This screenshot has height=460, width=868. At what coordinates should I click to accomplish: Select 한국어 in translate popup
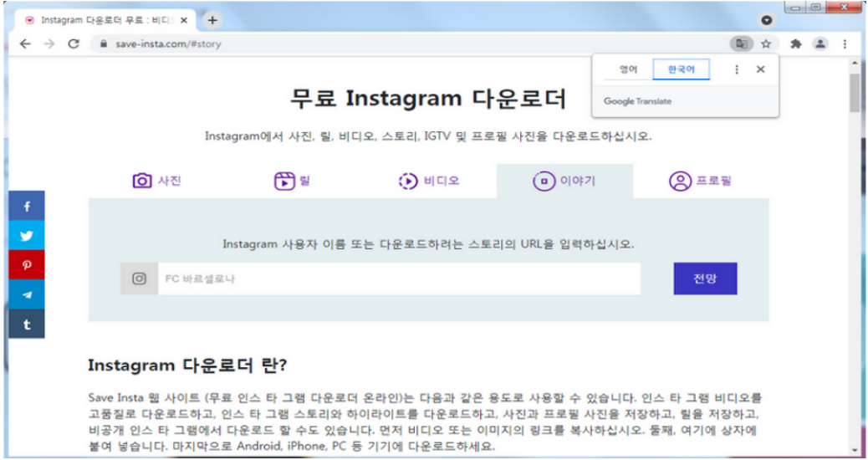[681, 69]
